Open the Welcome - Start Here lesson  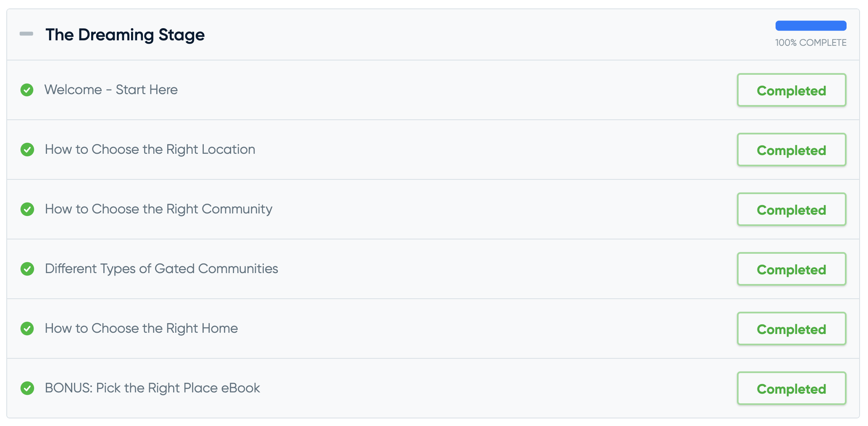(111, 89)
